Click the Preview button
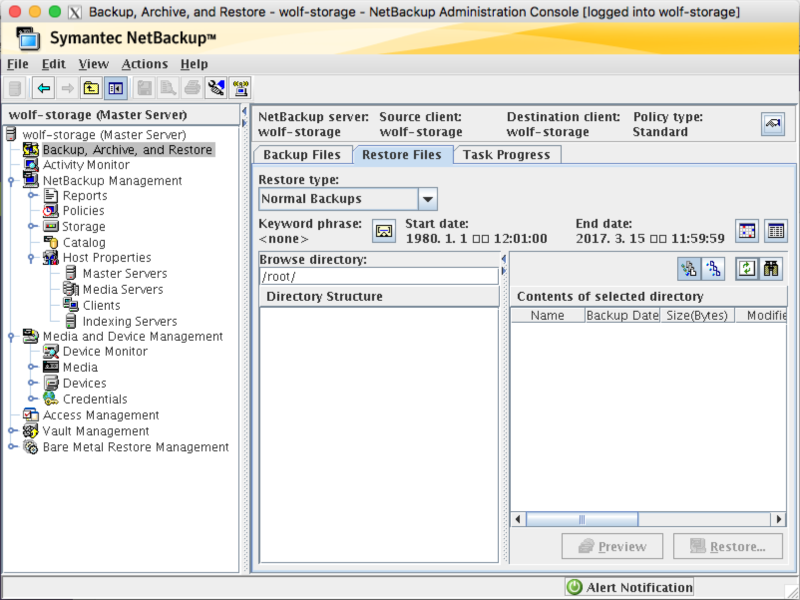 612,546
